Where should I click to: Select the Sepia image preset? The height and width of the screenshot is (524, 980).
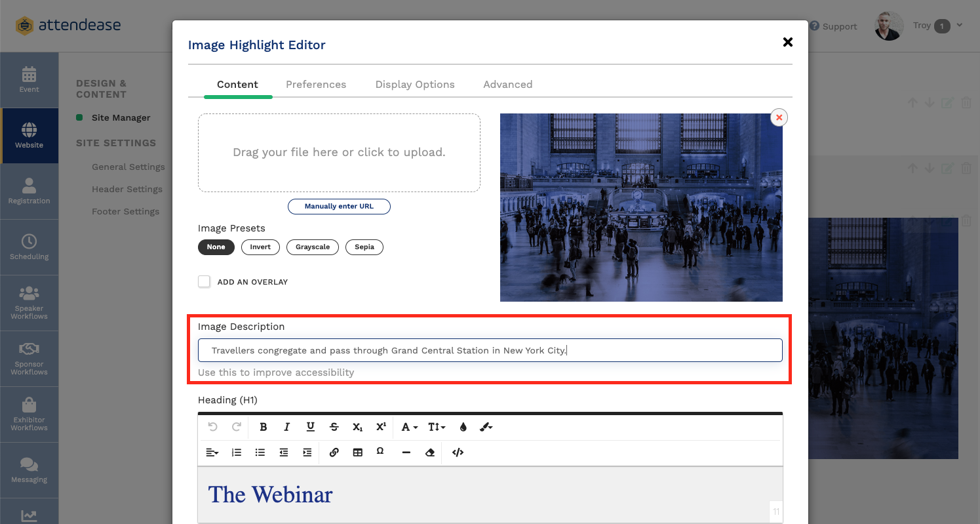pos(364,247)
